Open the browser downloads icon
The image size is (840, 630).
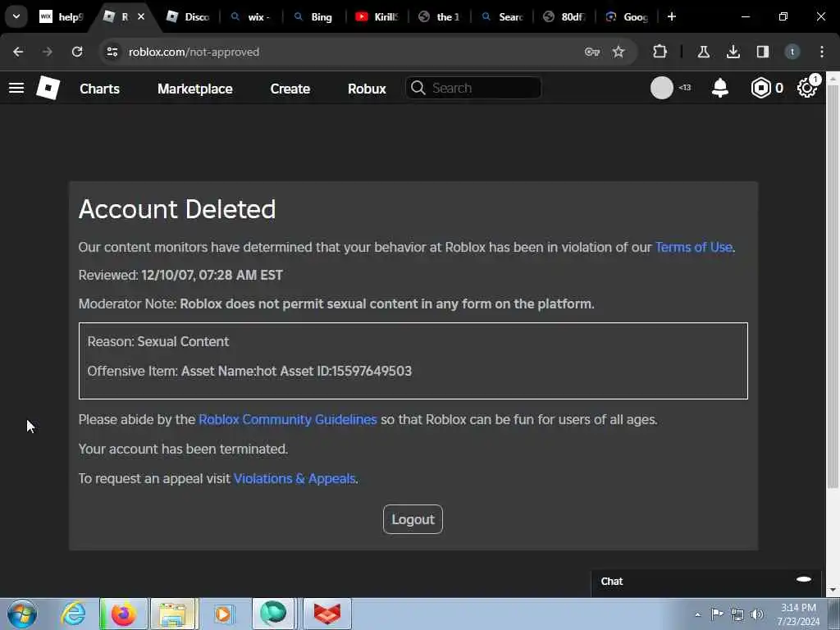tap(733, 52)
